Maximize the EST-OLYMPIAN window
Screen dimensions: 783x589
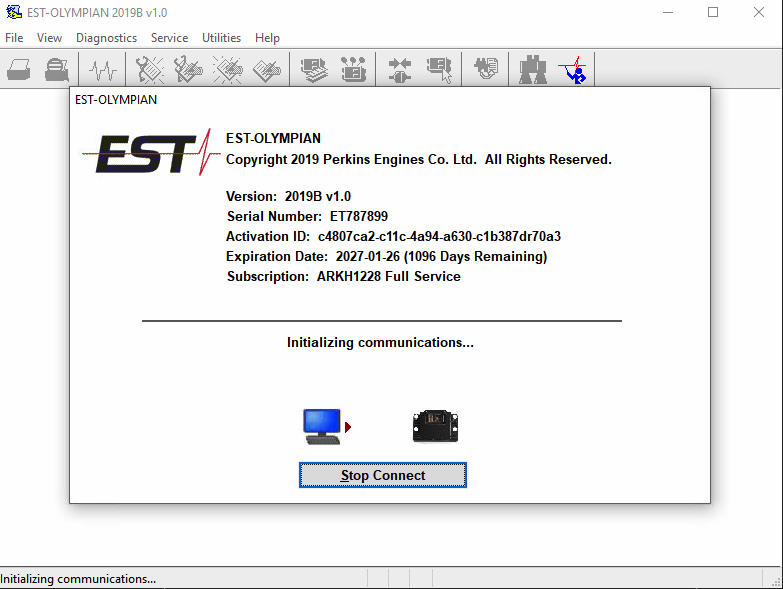713,12
